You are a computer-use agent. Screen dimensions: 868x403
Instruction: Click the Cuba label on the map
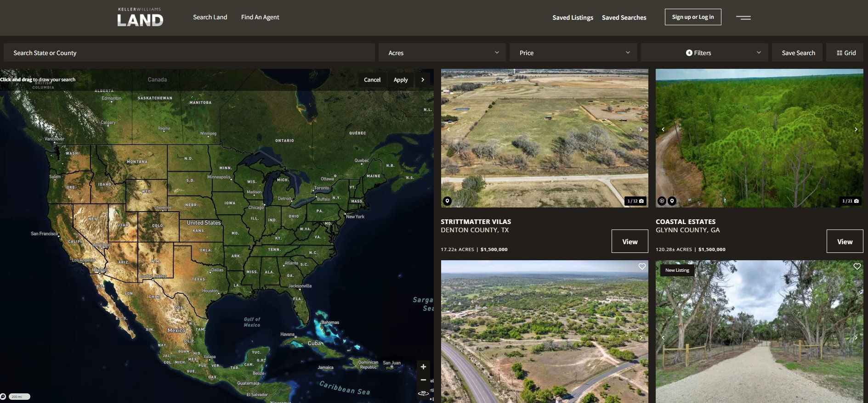(314, 343)
